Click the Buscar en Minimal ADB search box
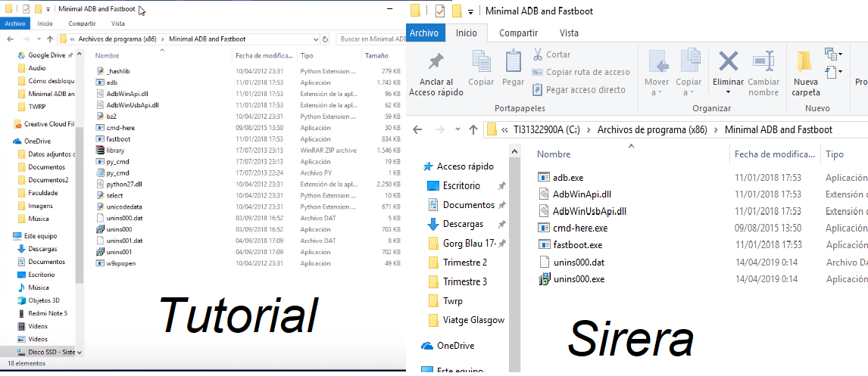 point(369,39)
